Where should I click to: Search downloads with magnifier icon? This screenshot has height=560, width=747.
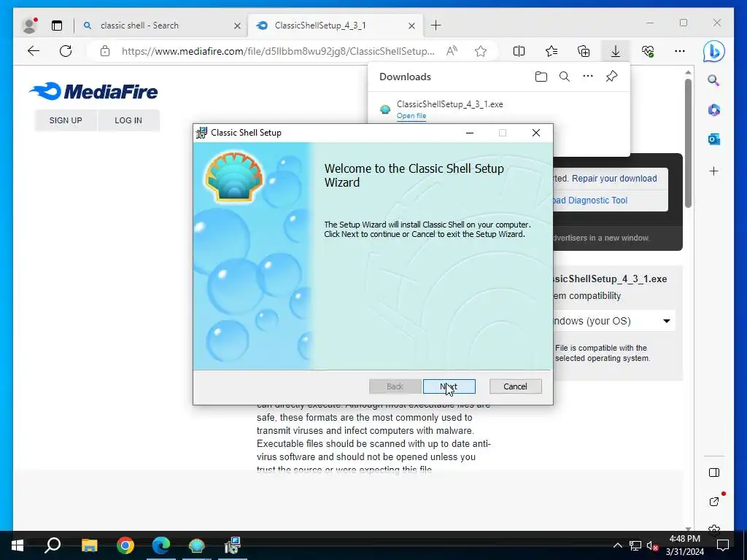pos(564,77)
